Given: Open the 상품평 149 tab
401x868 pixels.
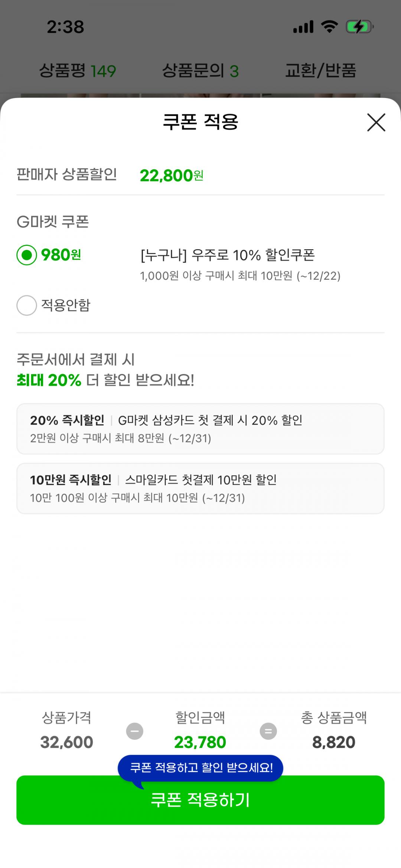Looking at the screenshot, I should 78,71.
